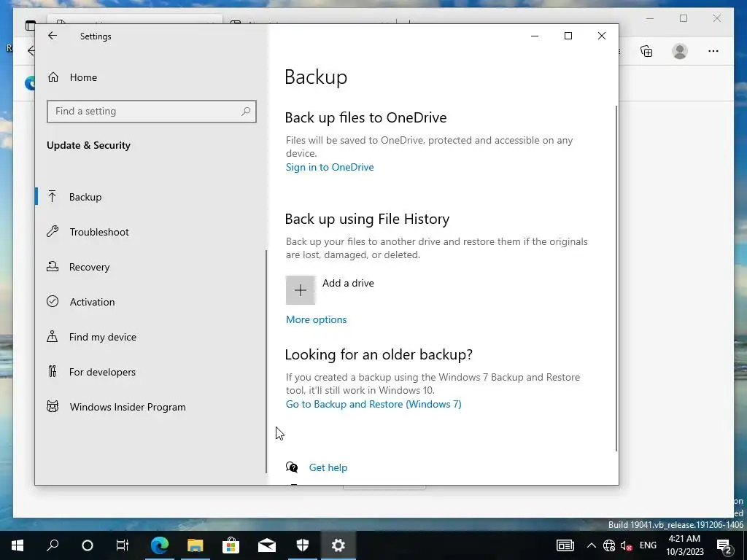Go to Backup and Restore (Windows 7)

click(373, 404)
